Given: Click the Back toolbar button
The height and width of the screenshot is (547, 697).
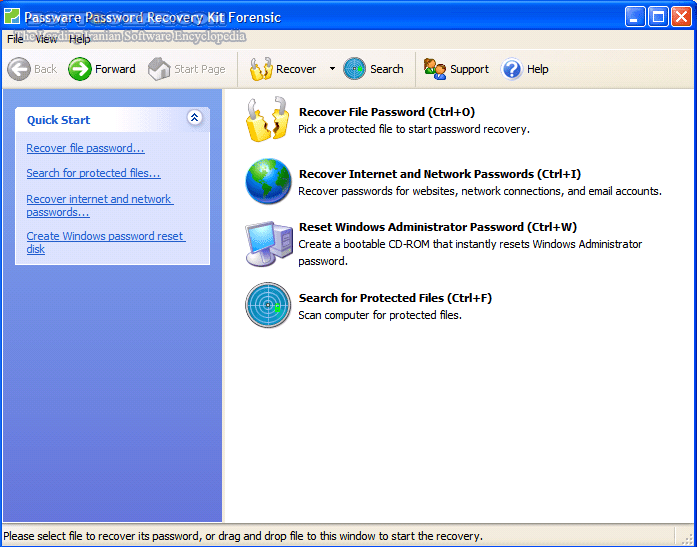Looking at the screenshot, I should click(x=33, y=69).
